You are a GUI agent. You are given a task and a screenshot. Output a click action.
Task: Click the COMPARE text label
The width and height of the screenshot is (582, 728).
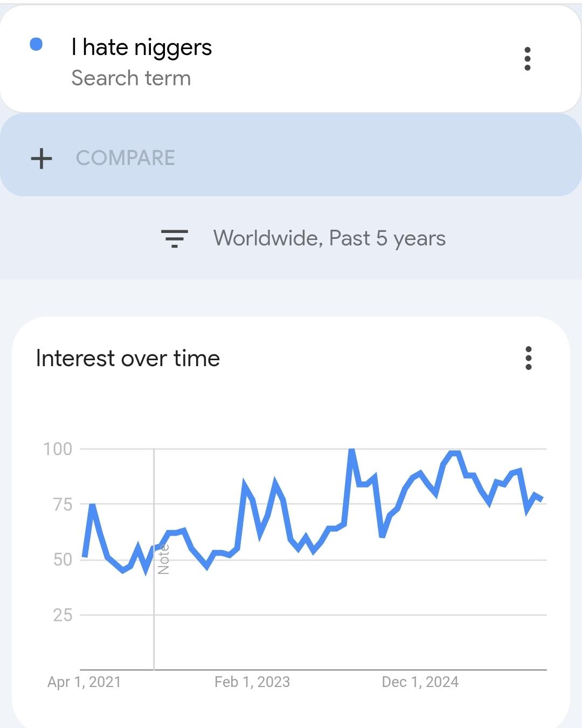(x=126, y=158)
